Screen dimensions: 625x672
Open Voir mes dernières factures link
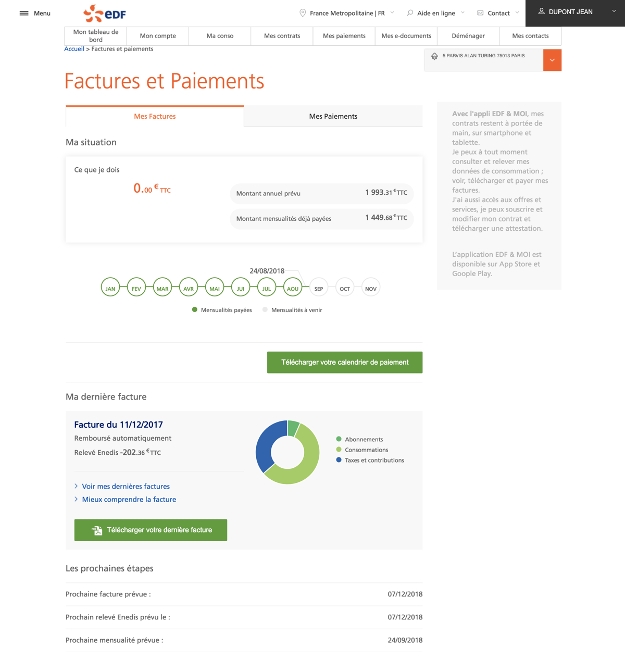(x=126, y=487)
